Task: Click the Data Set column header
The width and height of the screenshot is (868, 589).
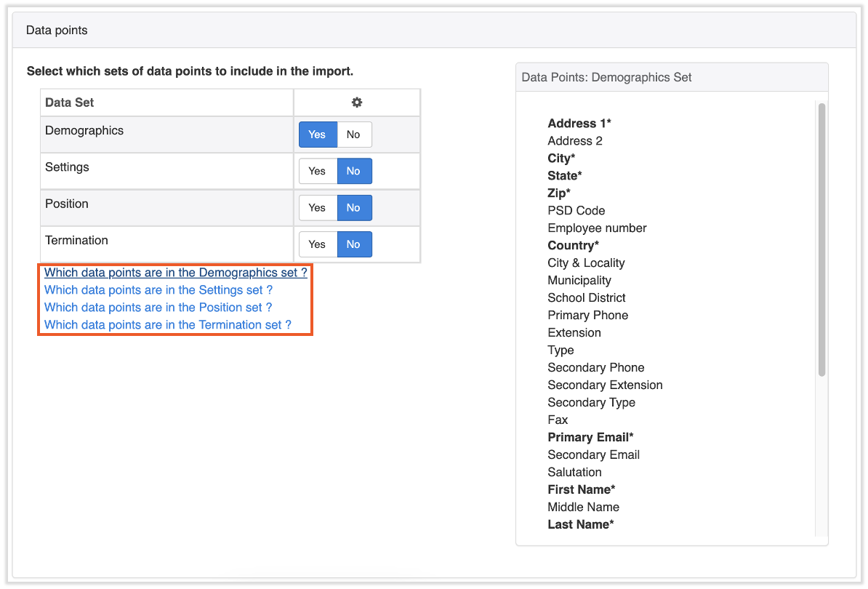Action: (70, 103)
